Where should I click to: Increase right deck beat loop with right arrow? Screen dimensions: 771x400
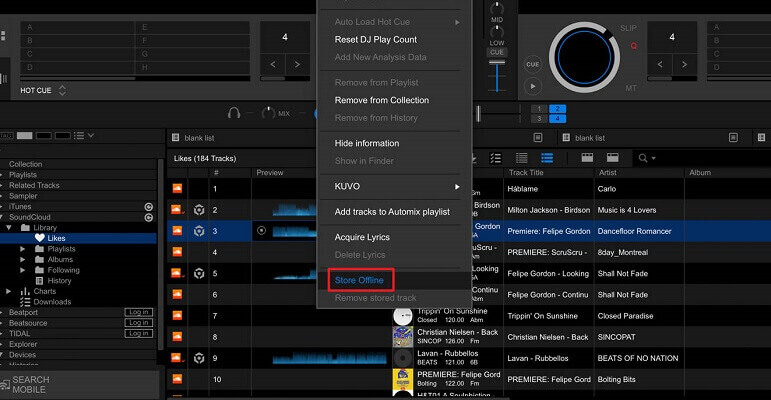[684, 64]
